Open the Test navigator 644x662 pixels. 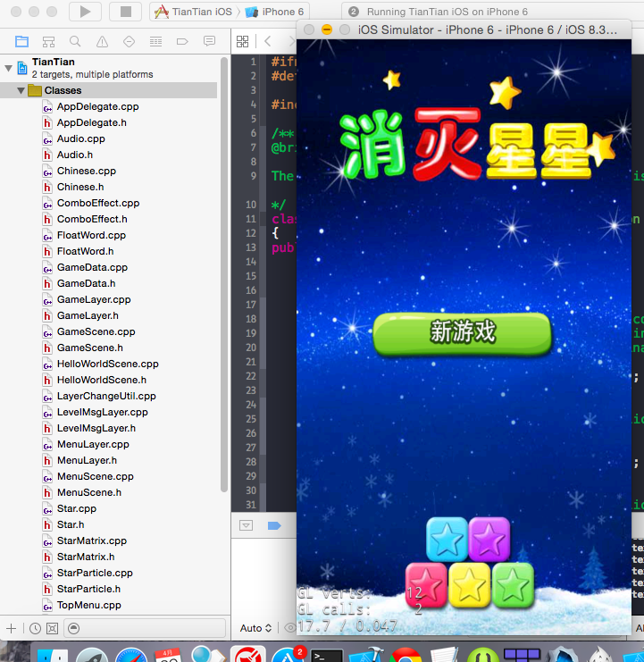129,41
